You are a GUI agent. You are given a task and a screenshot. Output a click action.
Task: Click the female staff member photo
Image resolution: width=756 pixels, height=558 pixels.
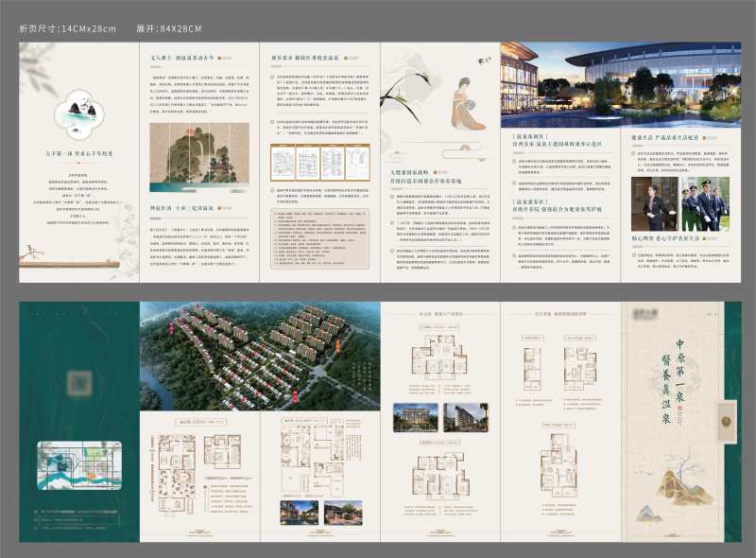(x=654, y=204)
